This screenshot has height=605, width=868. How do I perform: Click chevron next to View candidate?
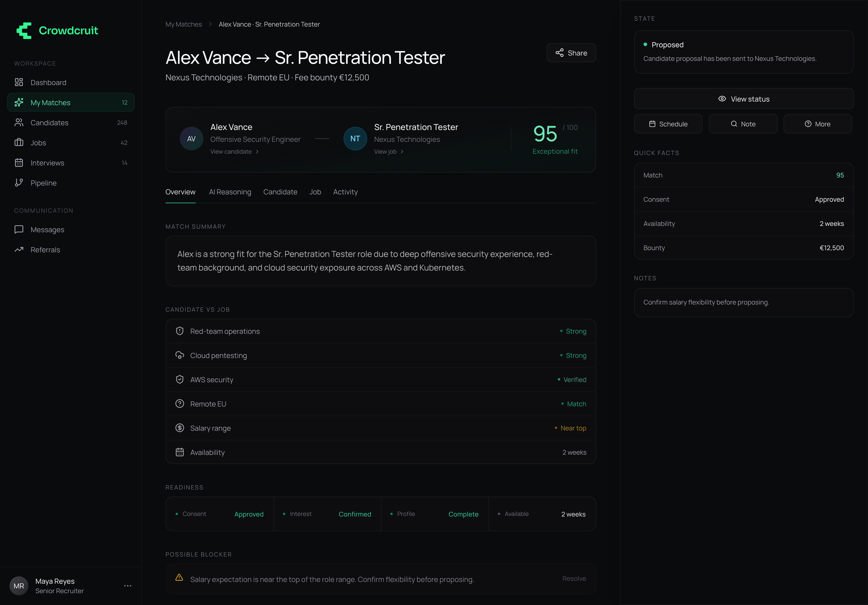(257, 151)
